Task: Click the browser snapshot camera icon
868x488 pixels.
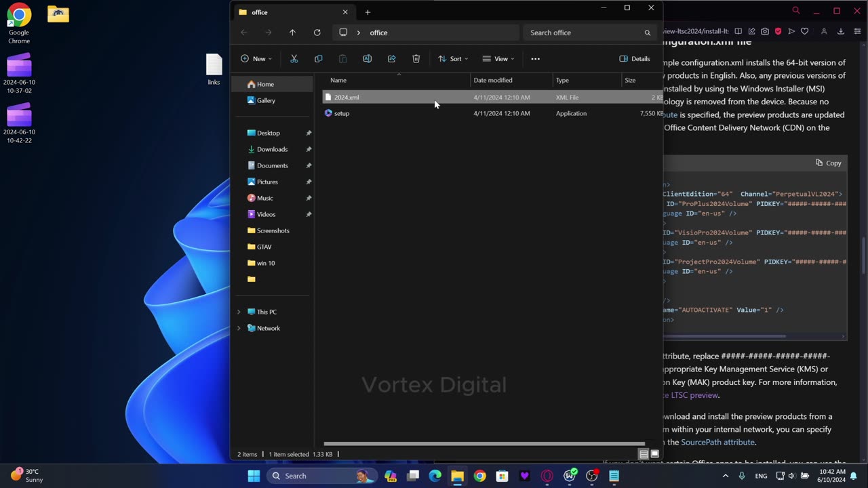Action: (765, 31)
